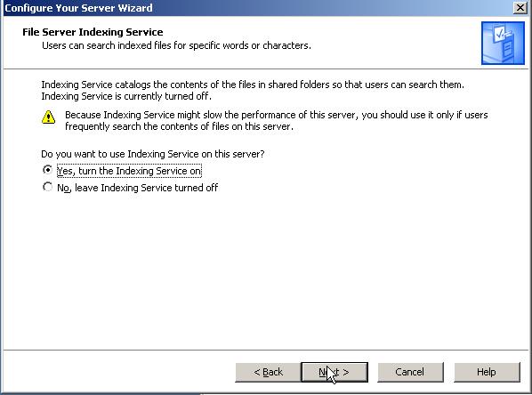Click the underlined 'Y' in the Yes option
Viewport: 532px width, 395px height.
click(x=60, y=171)
